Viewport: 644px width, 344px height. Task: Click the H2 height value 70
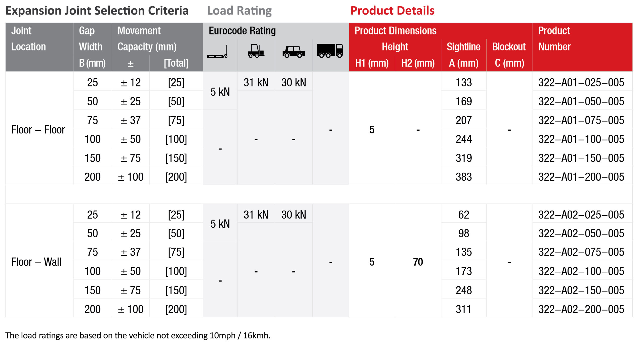coord(418,262)
